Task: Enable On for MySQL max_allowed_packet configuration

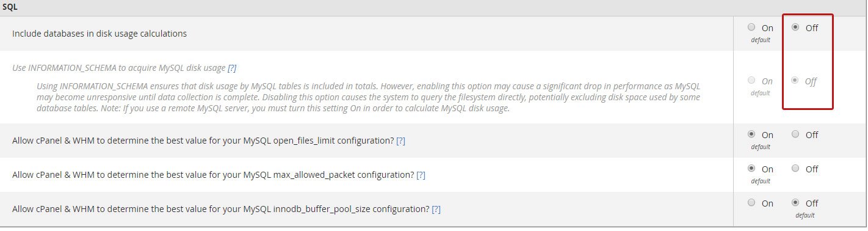Action: (x=751, y=169)
